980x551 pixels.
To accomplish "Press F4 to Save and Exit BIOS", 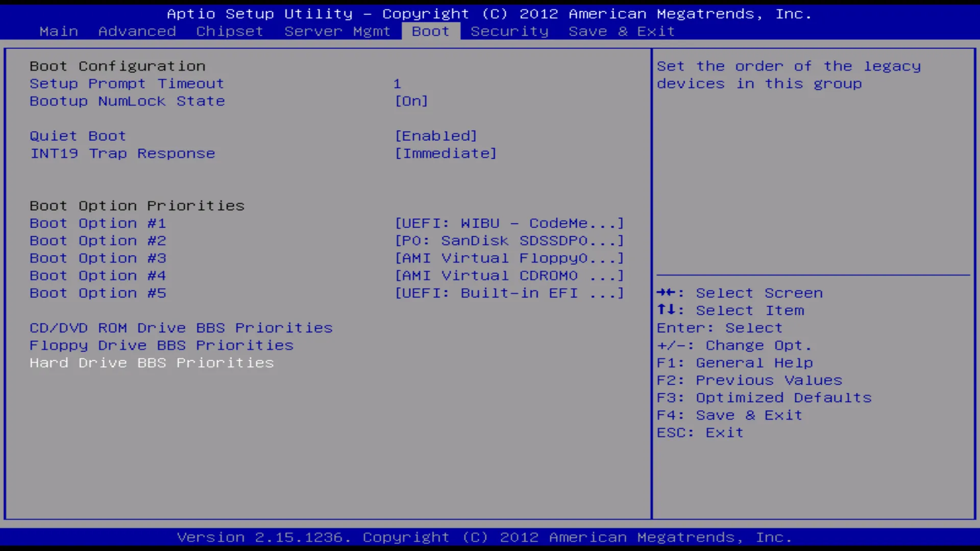I will pos(729,414).
